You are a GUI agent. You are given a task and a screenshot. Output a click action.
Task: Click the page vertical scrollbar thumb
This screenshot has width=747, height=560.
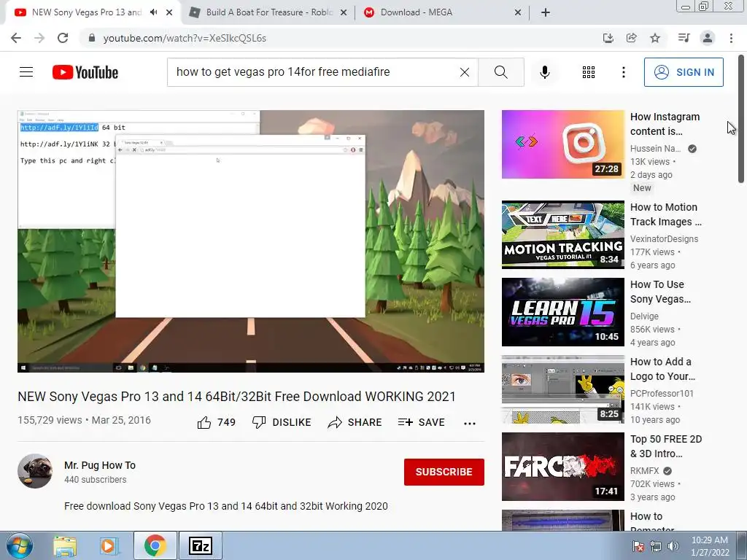pyautogui.click(x=741, y=119)
